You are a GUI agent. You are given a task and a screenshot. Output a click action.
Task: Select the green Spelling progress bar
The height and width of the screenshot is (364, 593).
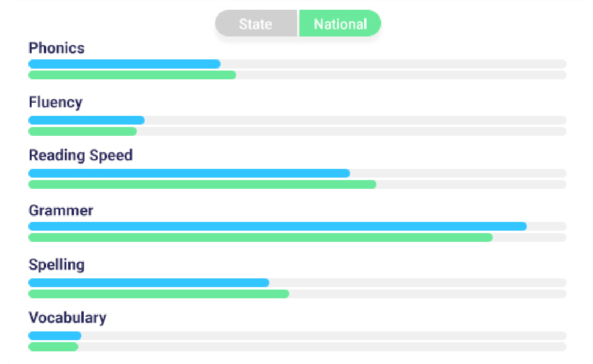[x=159, y=294]
